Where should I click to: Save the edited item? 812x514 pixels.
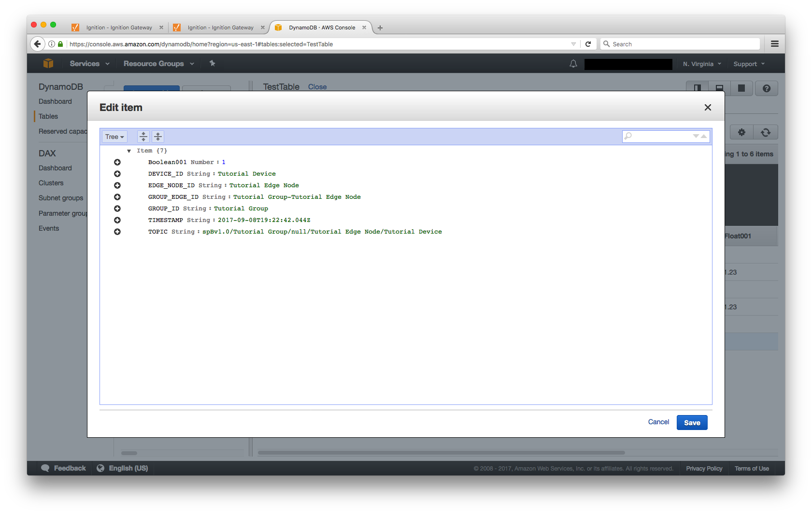[692, 423]
